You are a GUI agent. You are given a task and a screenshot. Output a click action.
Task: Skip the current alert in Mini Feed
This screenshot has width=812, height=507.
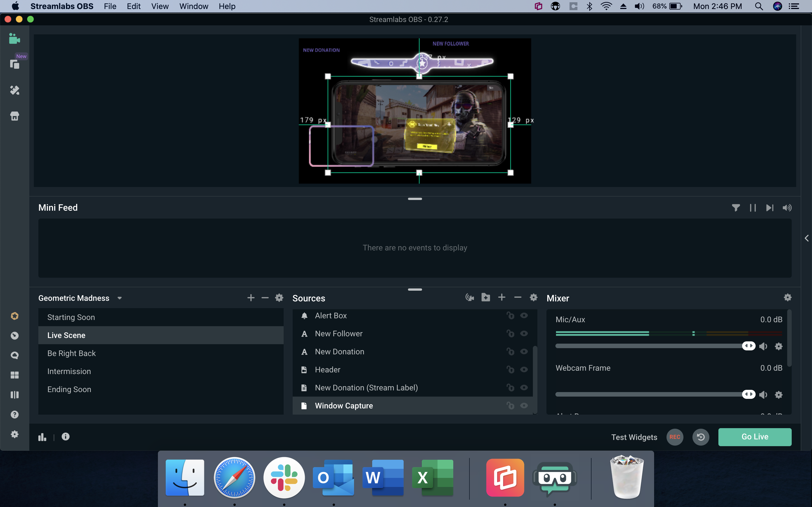(x=769, y=208)
